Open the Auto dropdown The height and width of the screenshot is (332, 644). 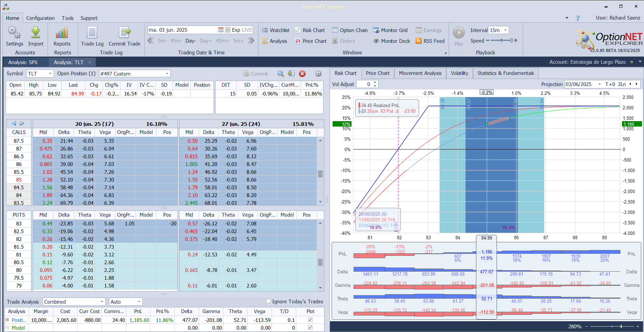[x=139, y=302]
